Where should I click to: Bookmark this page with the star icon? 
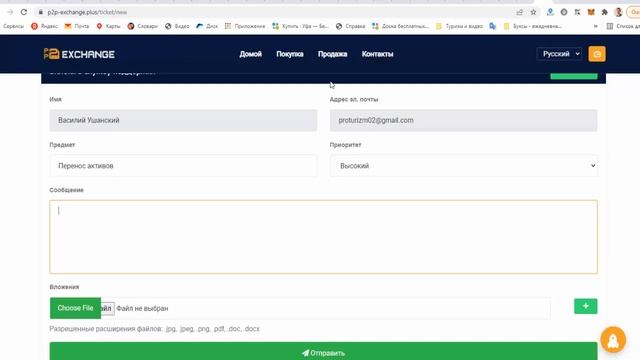tap(533, 12)
